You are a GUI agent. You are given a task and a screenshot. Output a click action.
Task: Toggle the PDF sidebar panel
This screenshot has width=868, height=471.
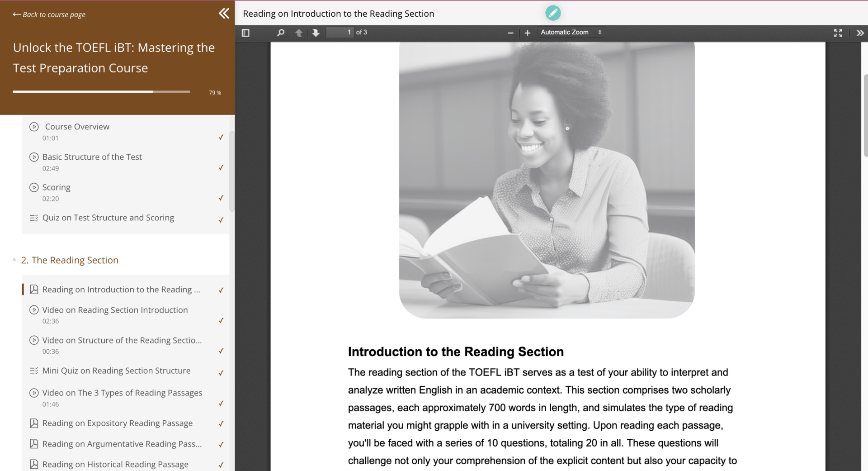pos(245,33)
